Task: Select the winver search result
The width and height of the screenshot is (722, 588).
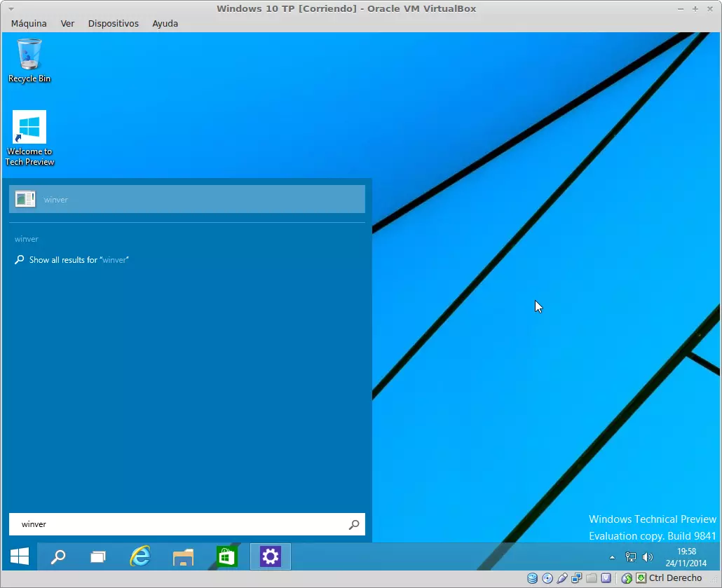Action: [186, 199]
